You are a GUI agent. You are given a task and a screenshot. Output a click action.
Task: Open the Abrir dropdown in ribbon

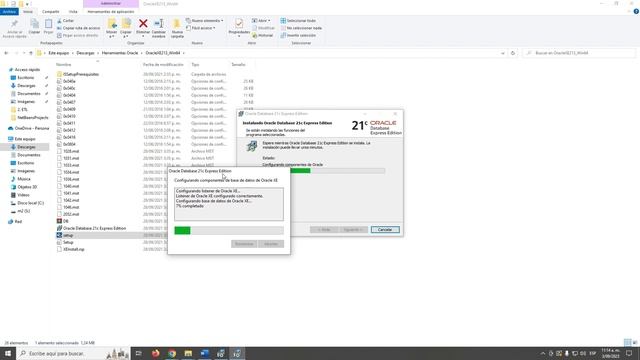(x=261, y=20)
